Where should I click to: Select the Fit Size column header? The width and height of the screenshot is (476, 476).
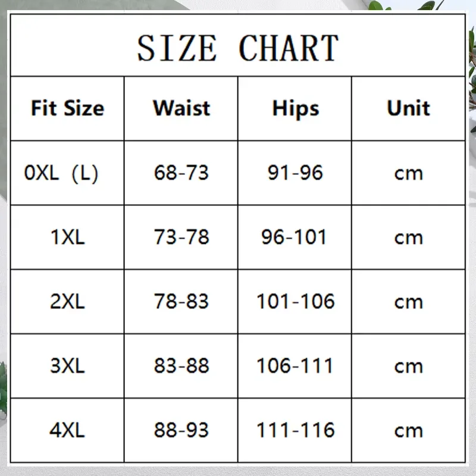click(67, 108)
